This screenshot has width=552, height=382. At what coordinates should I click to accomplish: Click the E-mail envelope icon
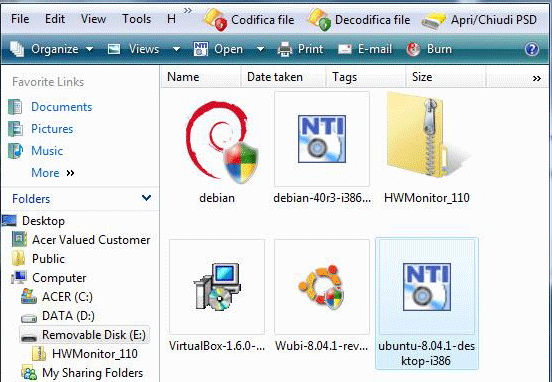click(345, 49)
